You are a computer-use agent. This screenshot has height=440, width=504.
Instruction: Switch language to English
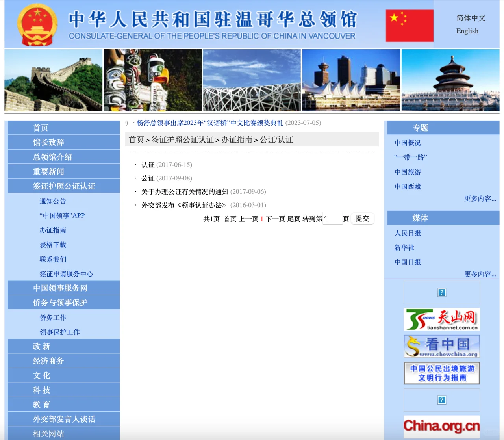point(467,31)
